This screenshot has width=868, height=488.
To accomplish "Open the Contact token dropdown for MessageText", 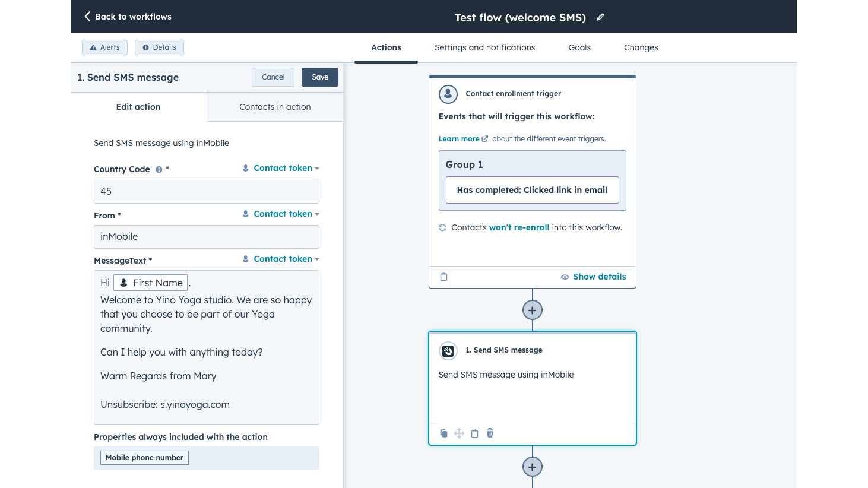I will 281,259.
